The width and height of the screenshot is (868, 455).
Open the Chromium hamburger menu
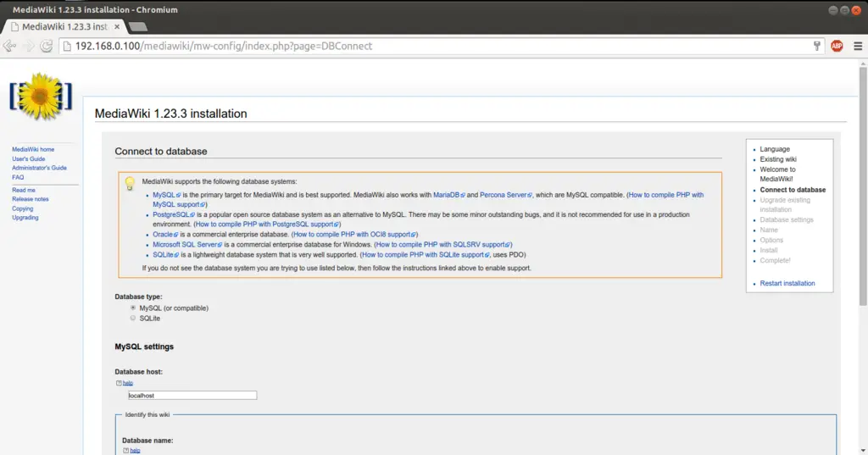coord(858,46)
